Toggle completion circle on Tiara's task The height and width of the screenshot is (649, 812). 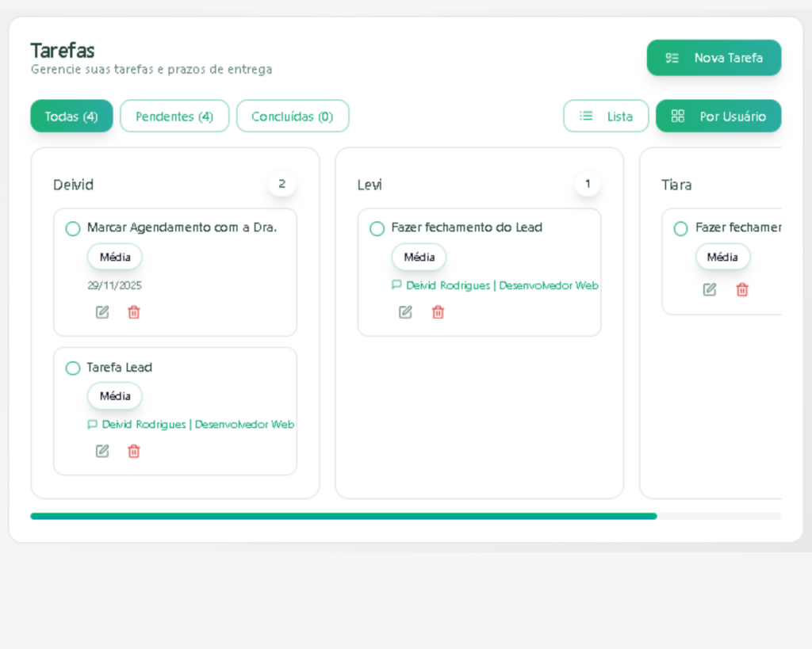680,229
